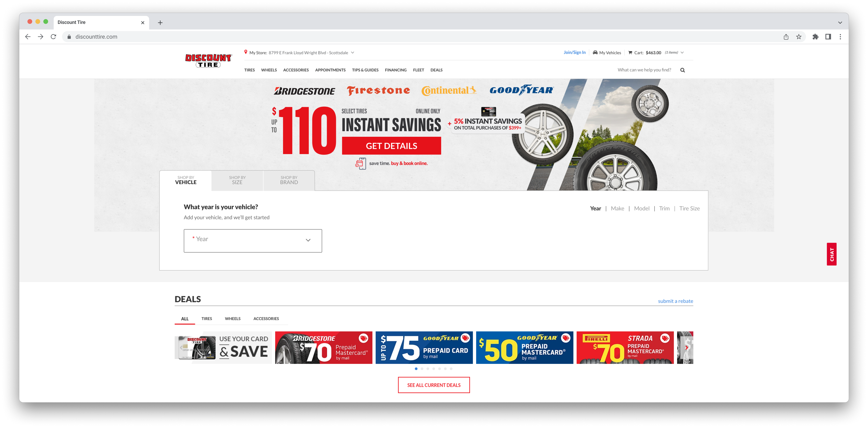Click the search magnifier icon
This screenshot has width=868, height=428.
coord(682,70)
